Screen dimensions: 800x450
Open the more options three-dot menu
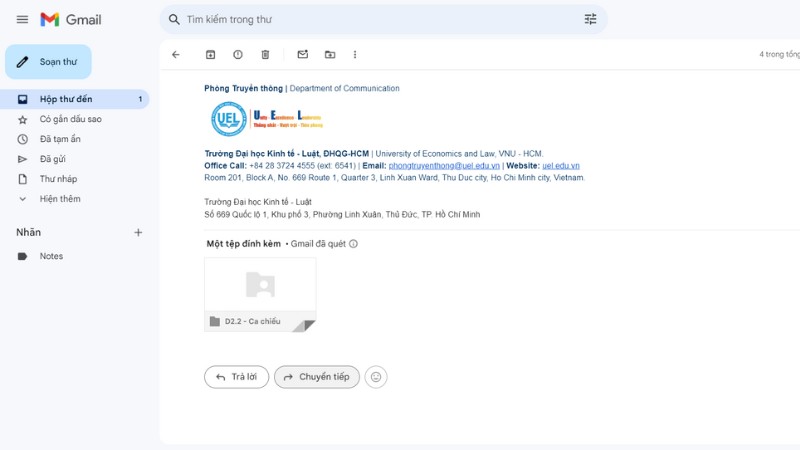(x=355, y=55)
